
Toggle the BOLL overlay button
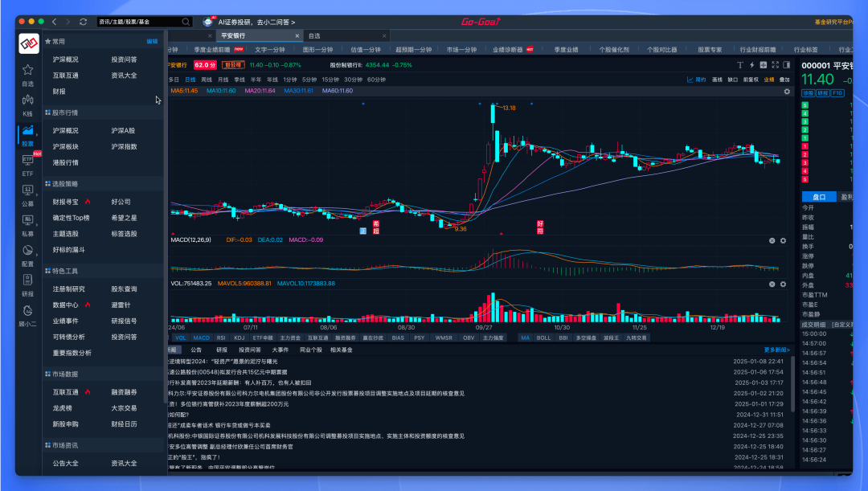tap(543, 338)
